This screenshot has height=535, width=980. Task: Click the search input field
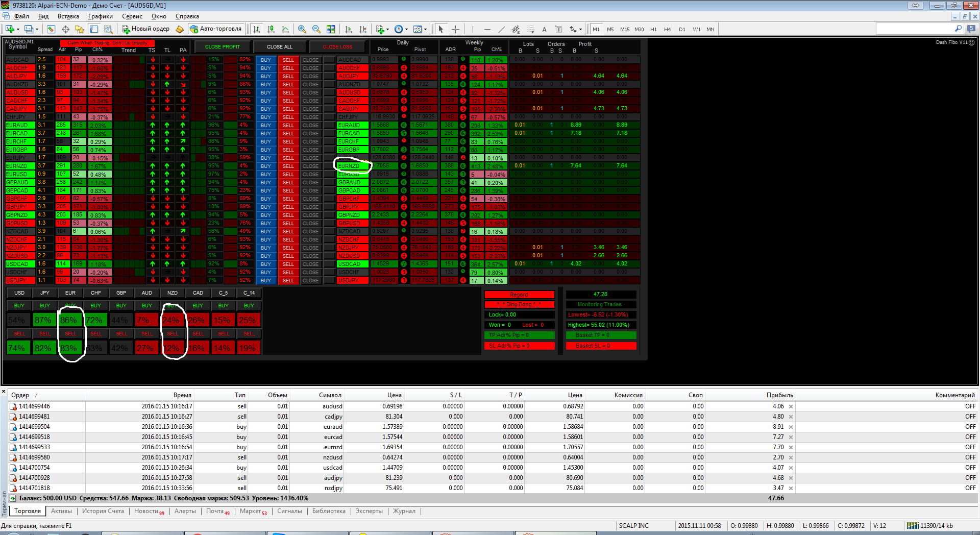click(915, 29)
